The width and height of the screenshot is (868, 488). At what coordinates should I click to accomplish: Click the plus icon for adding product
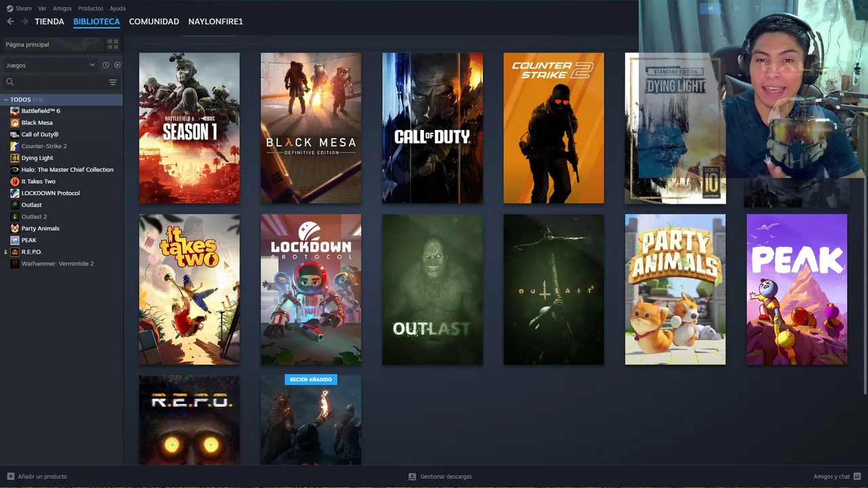pos(10,476)
